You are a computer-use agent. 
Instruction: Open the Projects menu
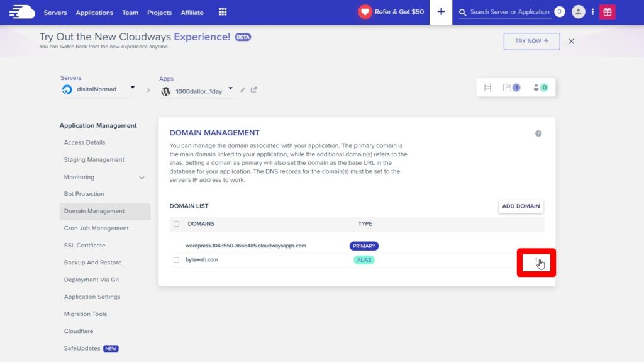[159, 13]
